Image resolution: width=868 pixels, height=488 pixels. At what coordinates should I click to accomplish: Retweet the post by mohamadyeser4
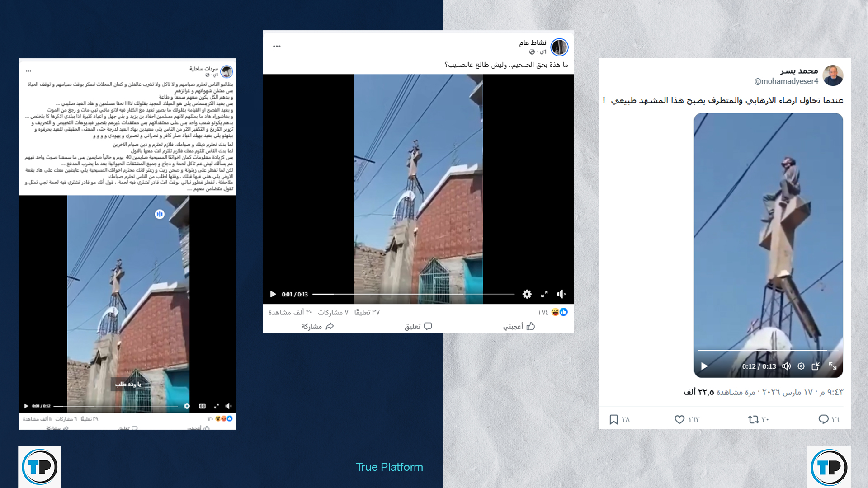coord(753,419)
